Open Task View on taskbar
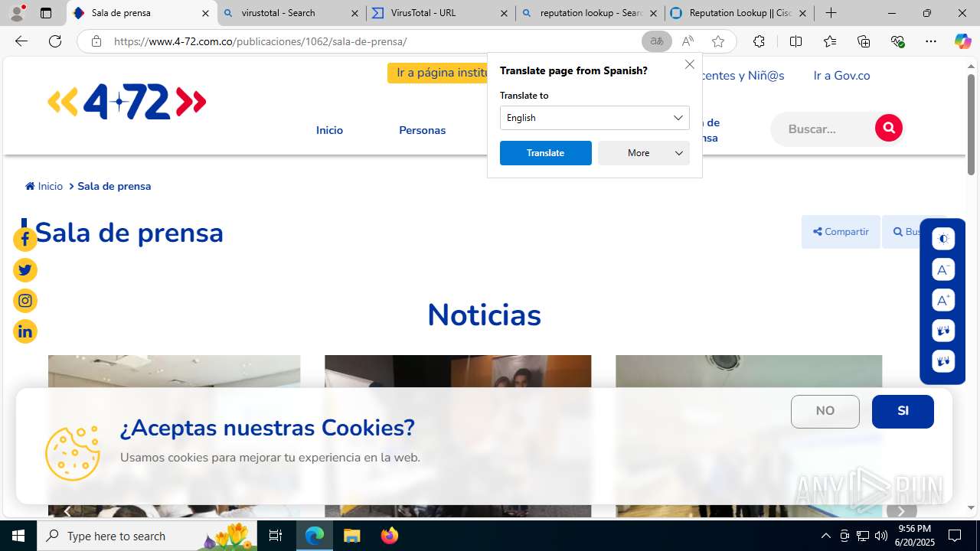 pyautogui.click(x=276, y=536)
